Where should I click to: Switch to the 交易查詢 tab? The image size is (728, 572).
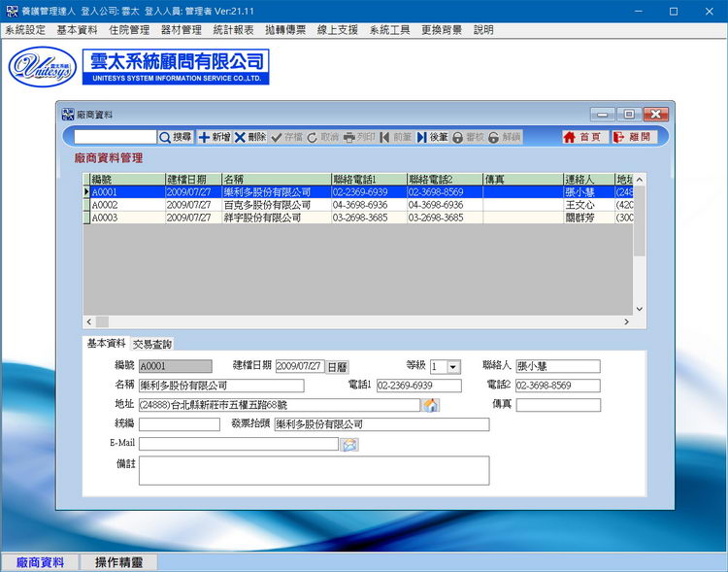tap(152, 345)
